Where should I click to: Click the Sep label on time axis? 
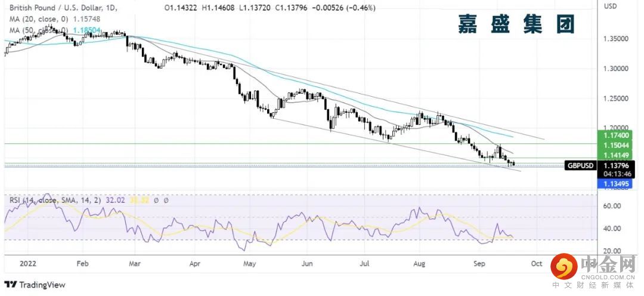[x=478, y=263]
